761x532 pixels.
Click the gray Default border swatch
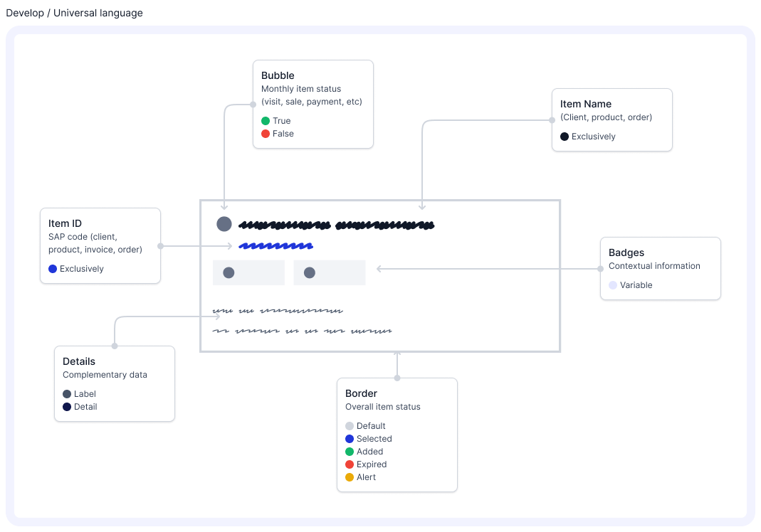pyautogui.click(x=350, y=426)
